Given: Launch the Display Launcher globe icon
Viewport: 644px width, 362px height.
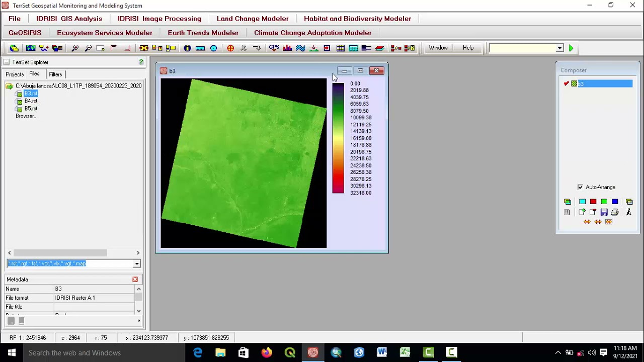Looking at the screenshot, I should (x=31, y=48).
